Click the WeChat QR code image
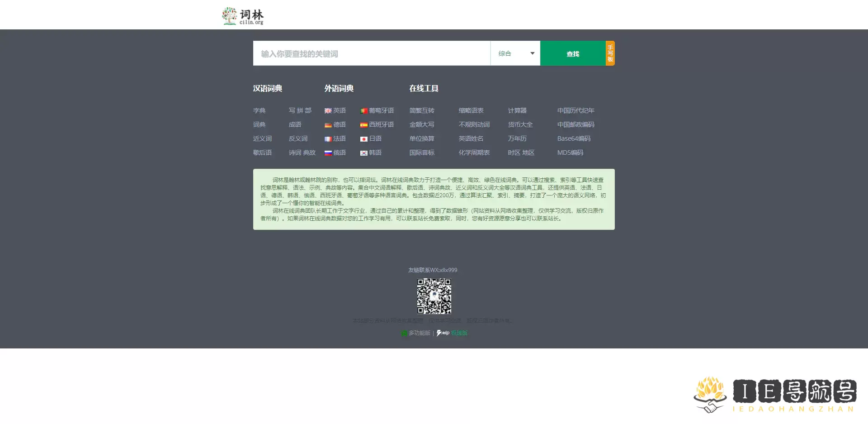Image resolution: width=868 pixels, height=424 pixels. (434, 296)
